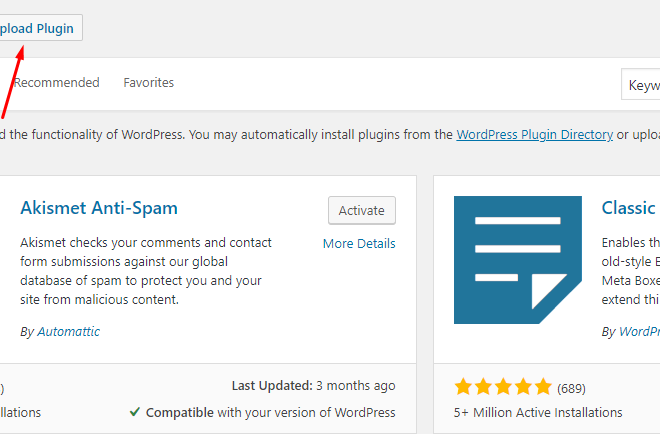Click the fifth rating star
This screenshot has height=434, width=660.
[543, 386]
